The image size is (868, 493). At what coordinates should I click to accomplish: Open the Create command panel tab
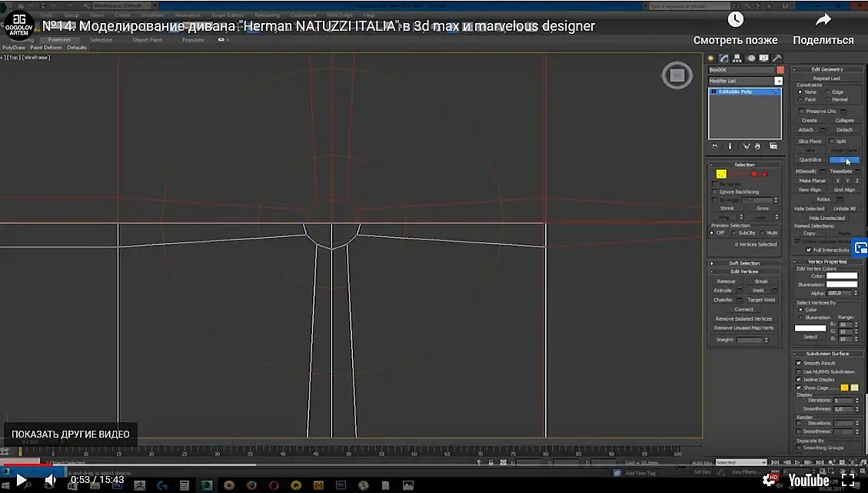tap(711, 58)
